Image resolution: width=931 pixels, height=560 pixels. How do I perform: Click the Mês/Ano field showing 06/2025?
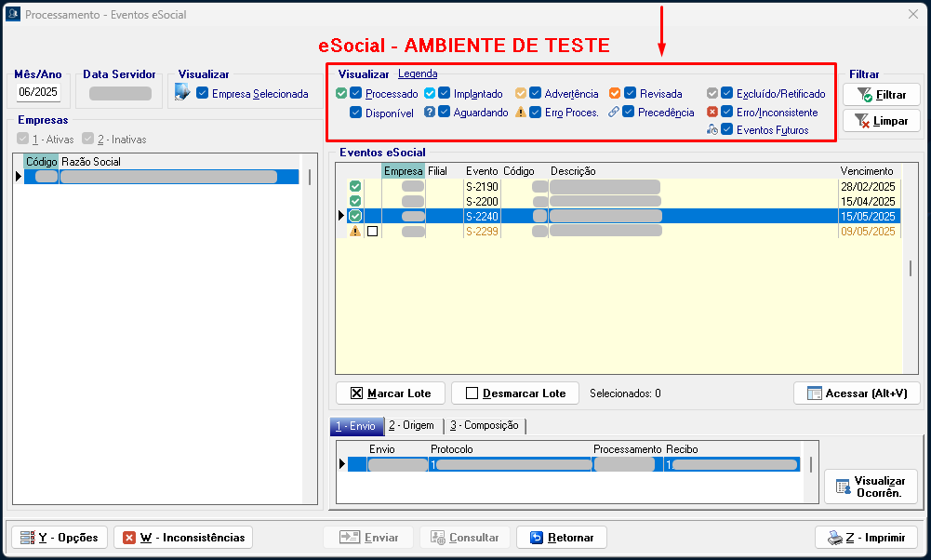pyautogui.click(x=38, y=92)
